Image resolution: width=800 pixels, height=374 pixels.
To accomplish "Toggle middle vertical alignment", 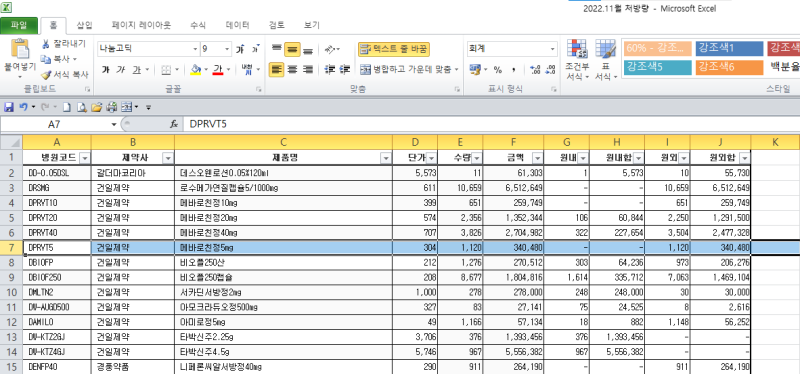I will pos(292,49).
